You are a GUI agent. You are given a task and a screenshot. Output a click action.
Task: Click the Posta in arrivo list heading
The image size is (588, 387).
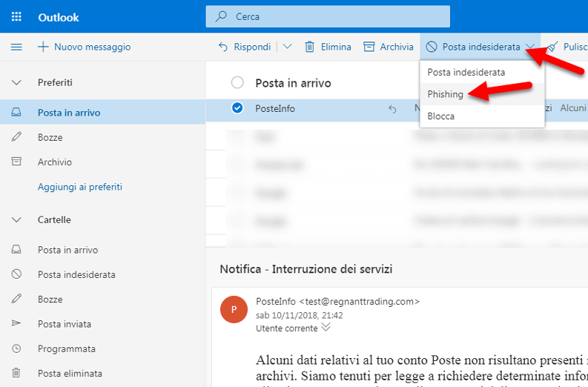coord(293,83)
